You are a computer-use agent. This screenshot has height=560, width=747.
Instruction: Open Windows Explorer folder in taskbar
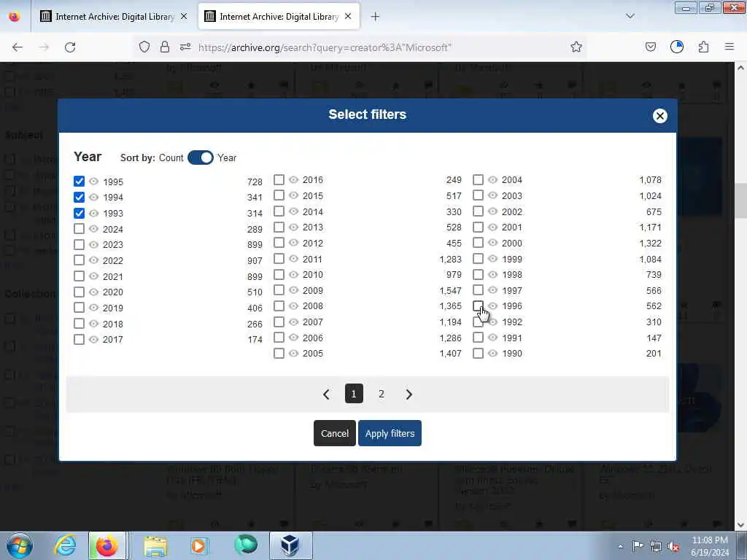(x=155, y=546)
